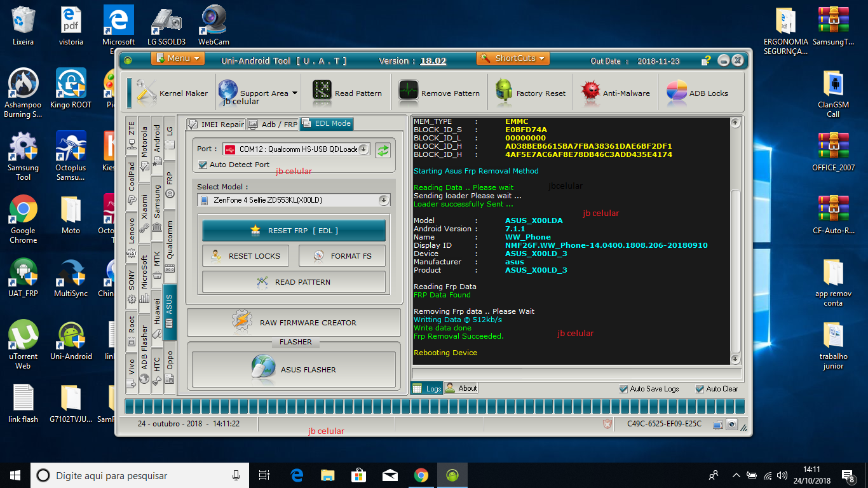Click the log panel scroll up arrow

click(x=735, y=123)
